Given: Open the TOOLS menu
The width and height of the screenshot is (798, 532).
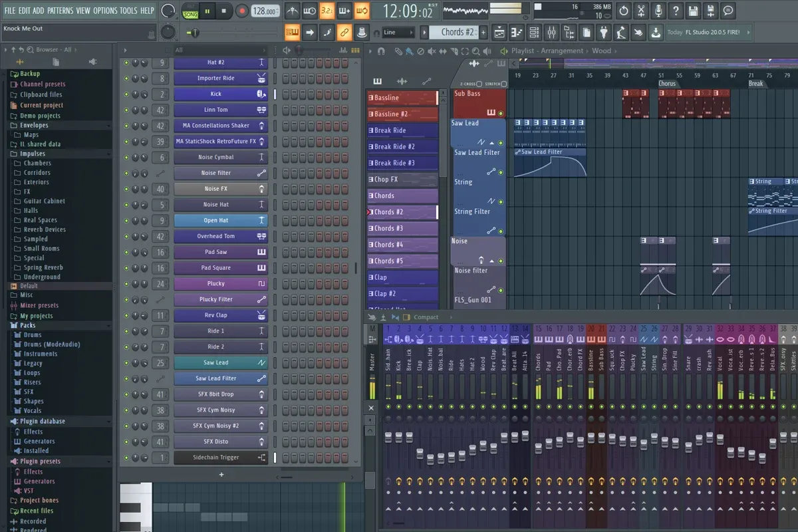Looking at the screenshot, I should (x=128, y=11).
